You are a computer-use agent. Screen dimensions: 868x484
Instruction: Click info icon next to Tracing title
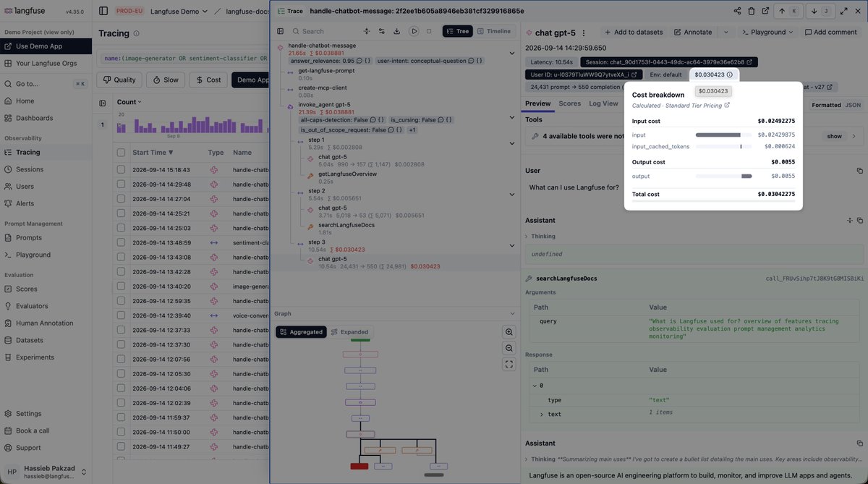coord(136,33)
